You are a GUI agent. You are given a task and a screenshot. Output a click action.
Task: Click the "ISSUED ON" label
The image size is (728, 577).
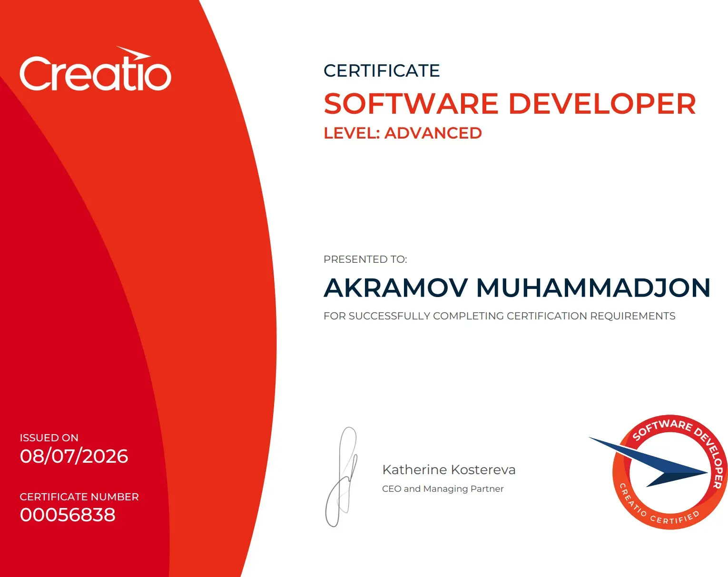click(49, 438)
